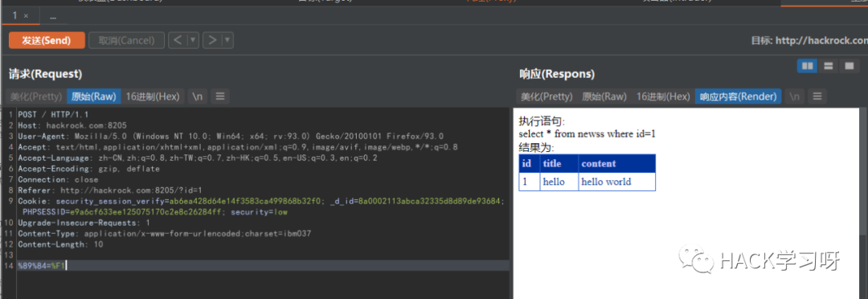Click the POST / HTTP/1.1 request line
This screenshot has width=868, height=299.
click(x=53, y=114)
